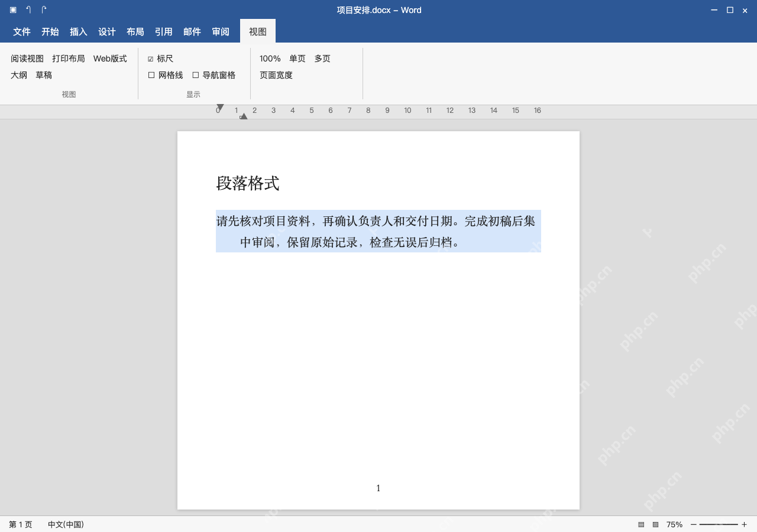Click the 第 1 页 page indicator

coord(21,524)
